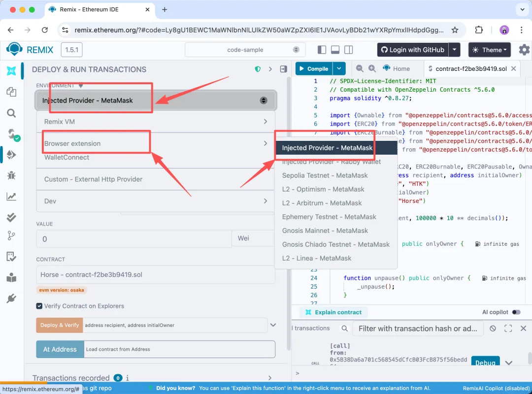Expand the Remix VM submenu
Screen dimensions: 532x394
point(156,122)
